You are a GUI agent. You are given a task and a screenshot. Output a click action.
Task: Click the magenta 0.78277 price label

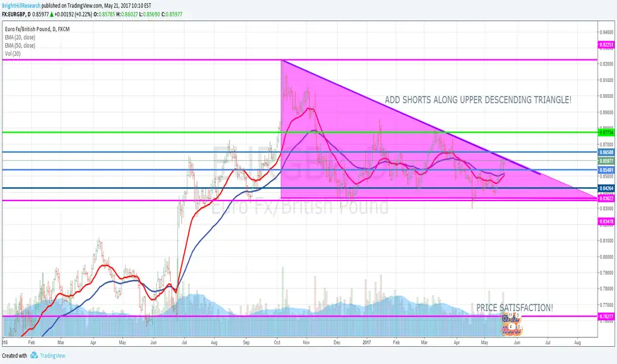click(x=606, y=316)
